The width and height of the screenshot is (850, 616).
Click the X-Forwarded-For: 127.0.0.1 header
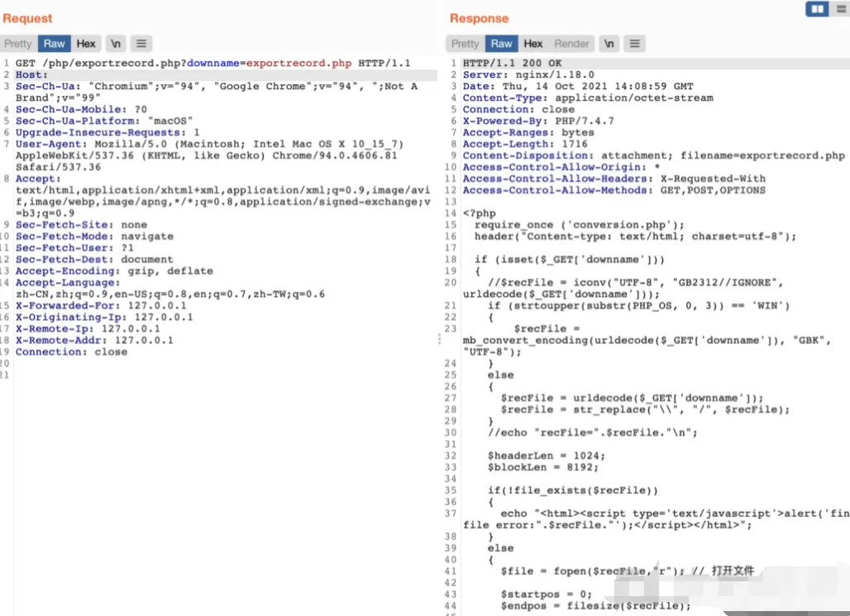point(101,305)
